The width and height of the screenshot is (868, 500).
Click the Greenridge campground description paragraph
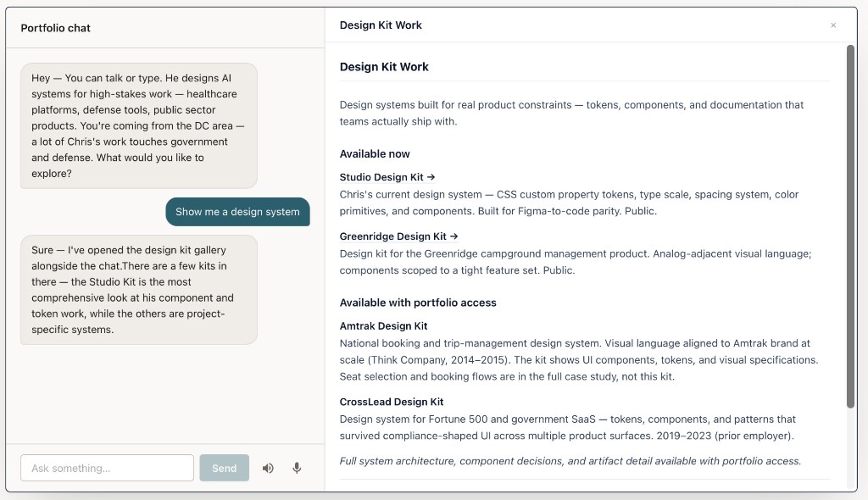tap(576, 262)
